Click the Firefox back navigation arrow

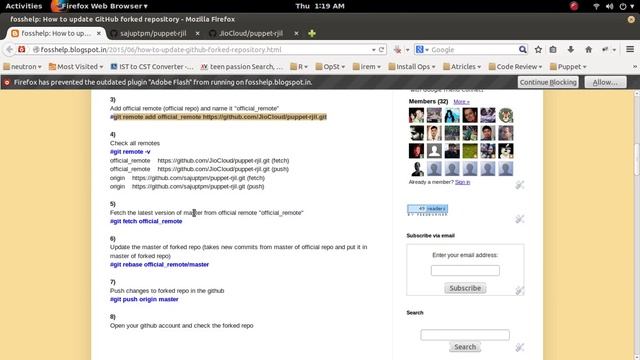click(x=9, y=49)
